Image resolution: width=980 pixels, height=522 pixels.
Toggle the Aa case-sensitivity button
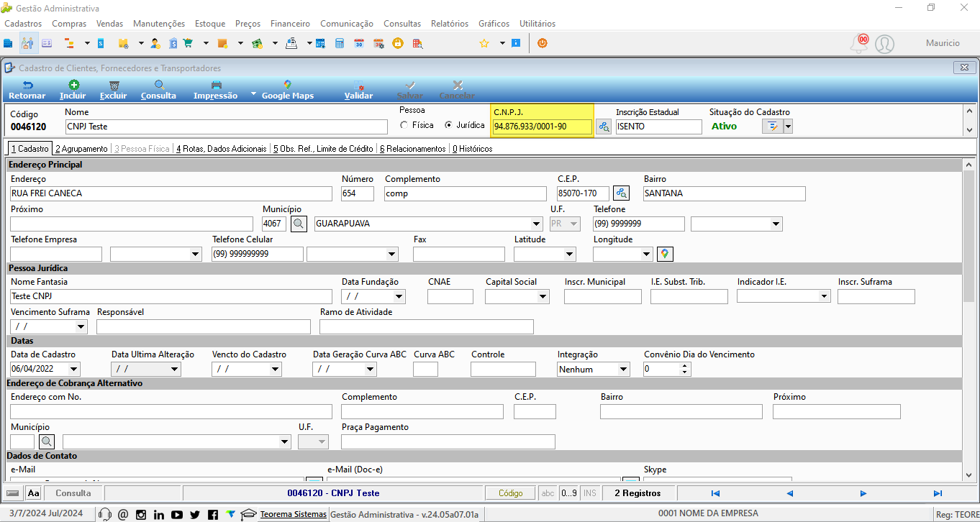pos(34,493)
